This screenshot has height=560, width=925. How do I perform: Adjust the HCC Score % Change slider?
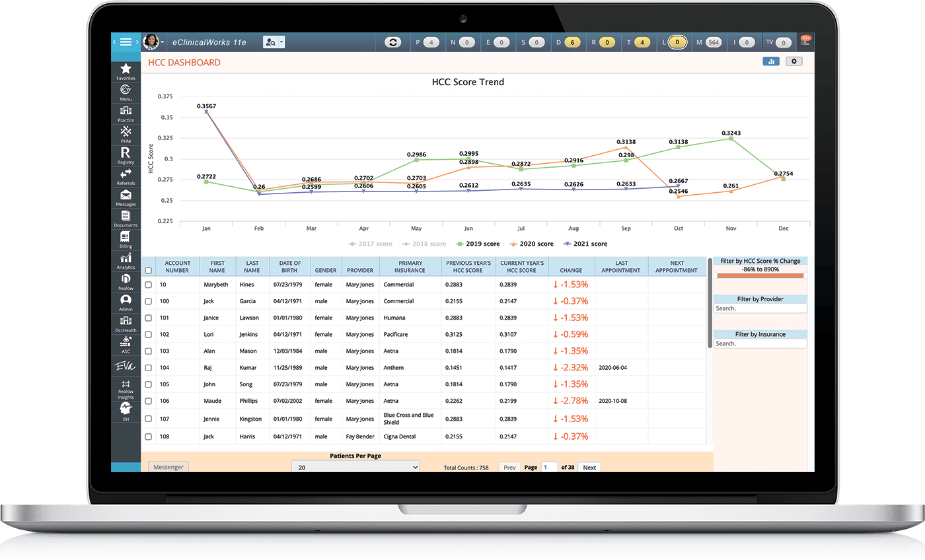pyautogui.click(x=760, y=275)
